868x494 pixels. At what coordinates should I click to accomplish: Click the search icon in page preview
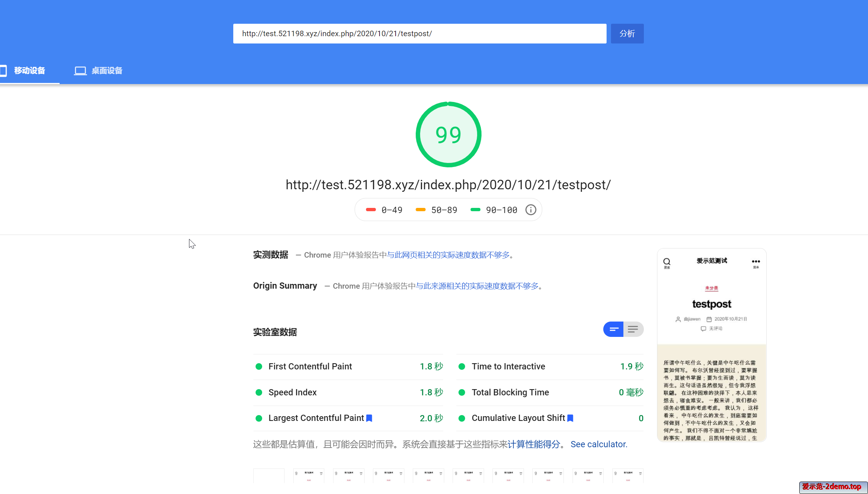coord(667,262)
